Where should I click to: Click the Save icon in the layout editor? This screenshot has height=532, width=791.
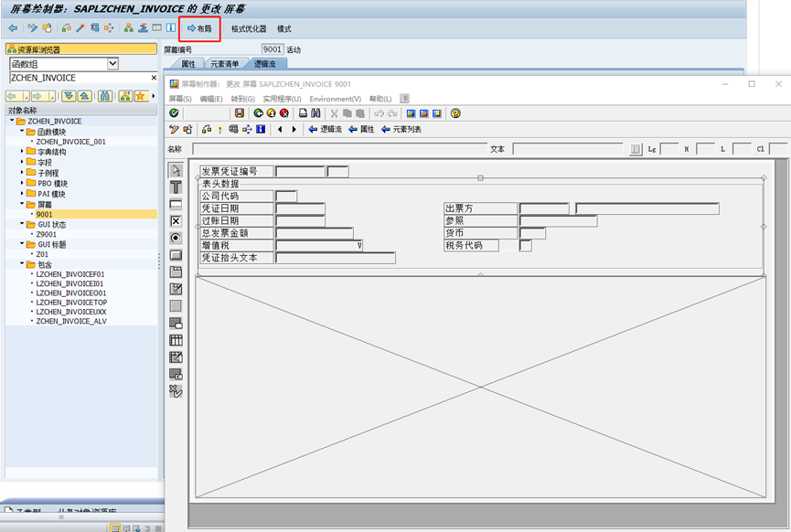point(239,112)
